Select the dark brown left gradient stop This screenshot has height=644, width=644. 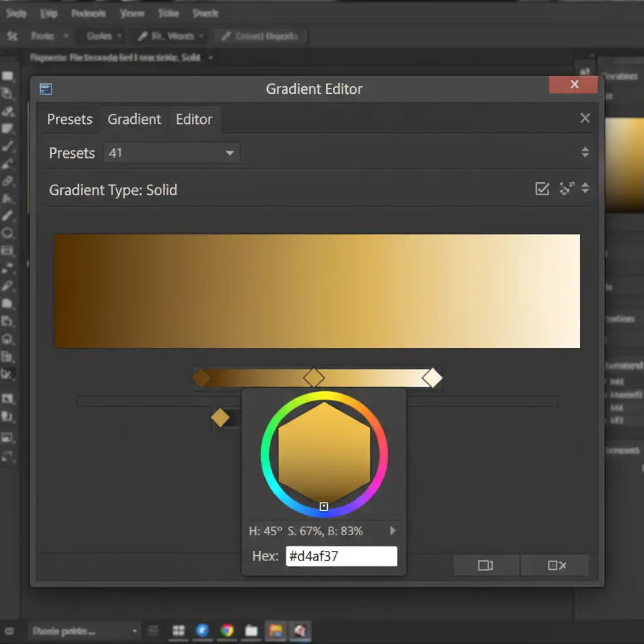[201, 378]
